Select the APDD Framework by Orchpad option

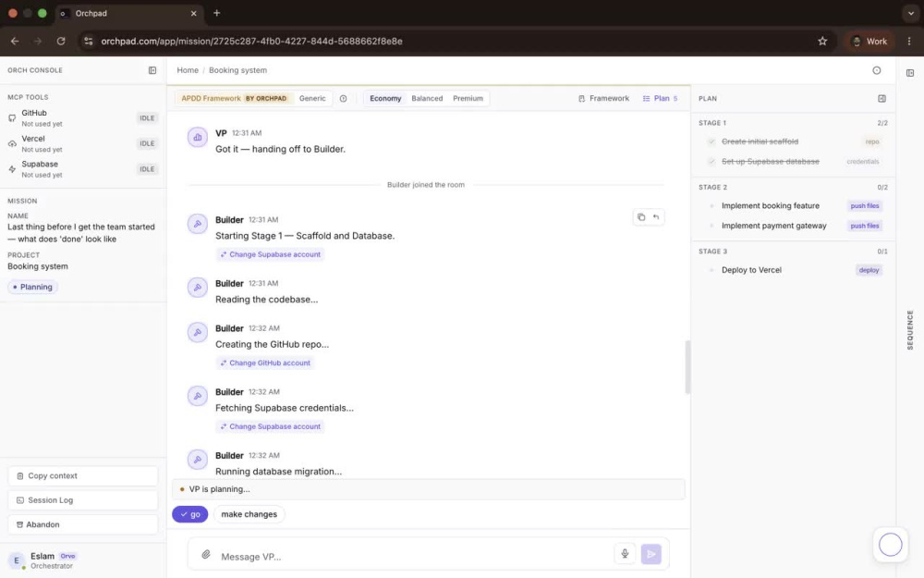click(x=234, y=99)
